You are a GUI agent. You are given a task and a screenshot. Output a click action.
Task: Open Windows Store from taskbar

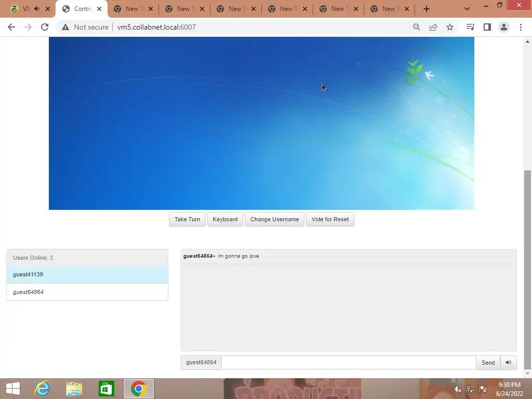point(106,389)
